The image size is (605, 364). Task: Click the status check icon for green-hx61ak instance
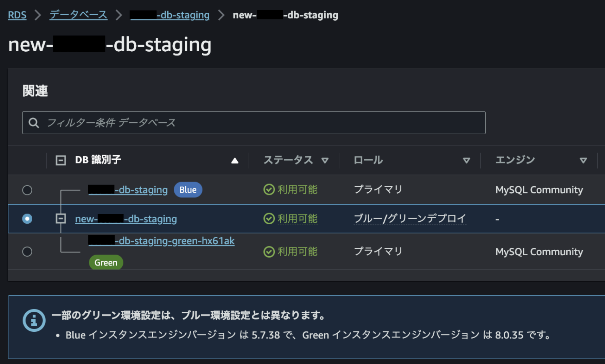(269, 252)
